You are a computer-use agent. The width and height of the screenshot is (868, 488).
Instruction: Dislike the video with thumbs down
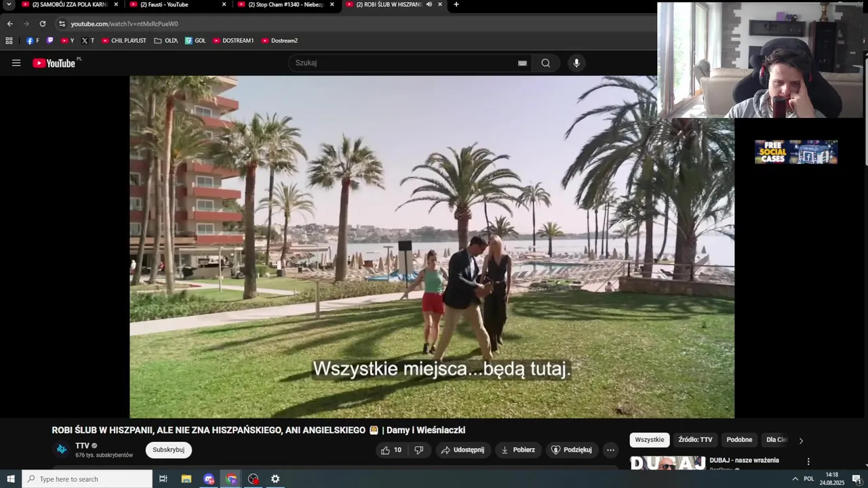419,450
